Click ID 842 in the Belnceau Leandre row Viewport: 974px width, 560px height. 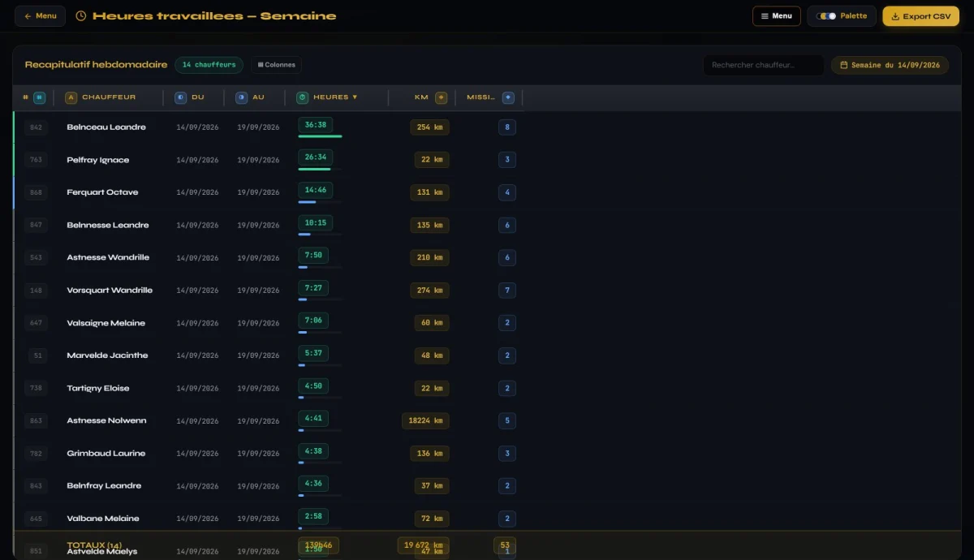pos(36,127)
